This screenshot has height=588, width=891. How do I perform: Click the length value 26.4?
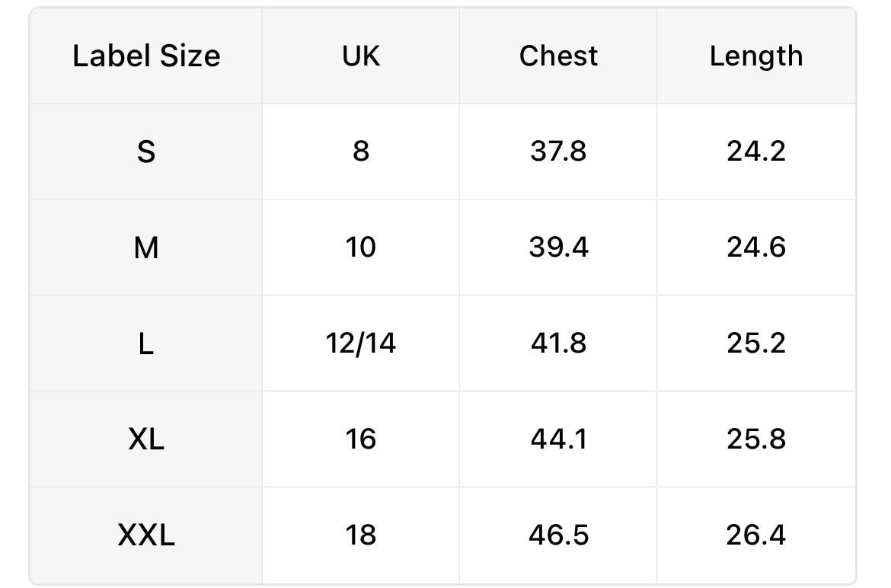click(x=755, y=535)
